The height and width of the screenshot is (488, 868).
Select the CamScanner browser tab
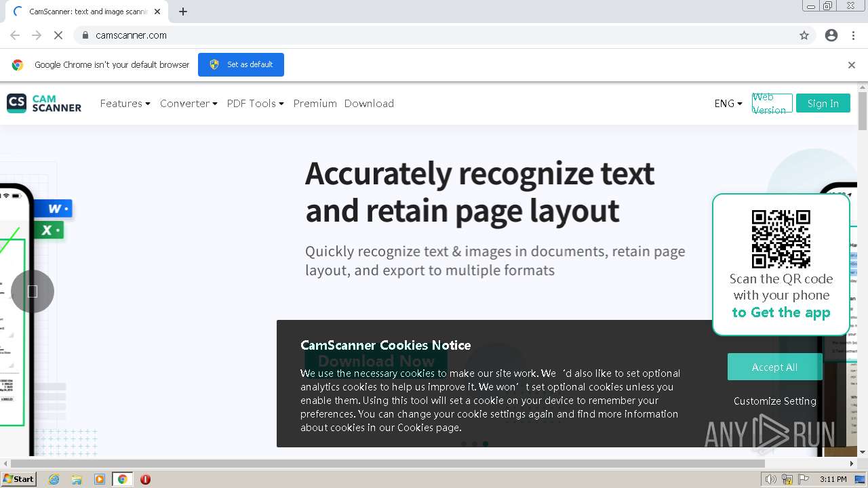pyautogui.click(x=87, y=12)
